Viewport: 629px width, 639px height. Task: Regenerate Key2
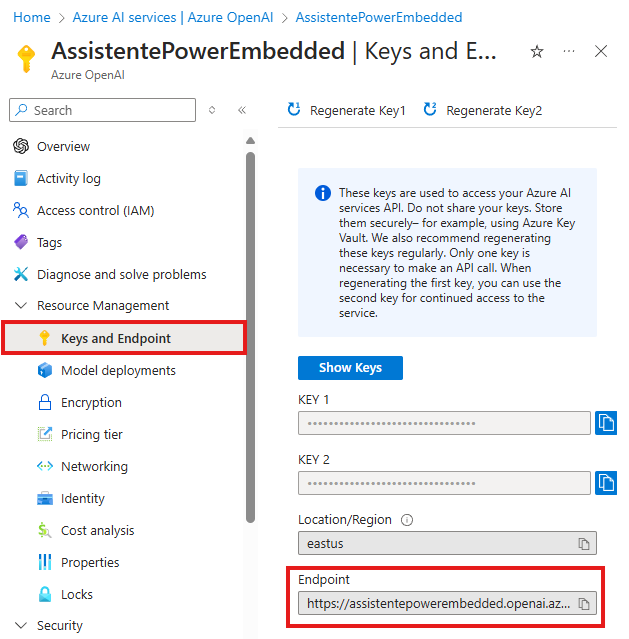tap(483, 110)
